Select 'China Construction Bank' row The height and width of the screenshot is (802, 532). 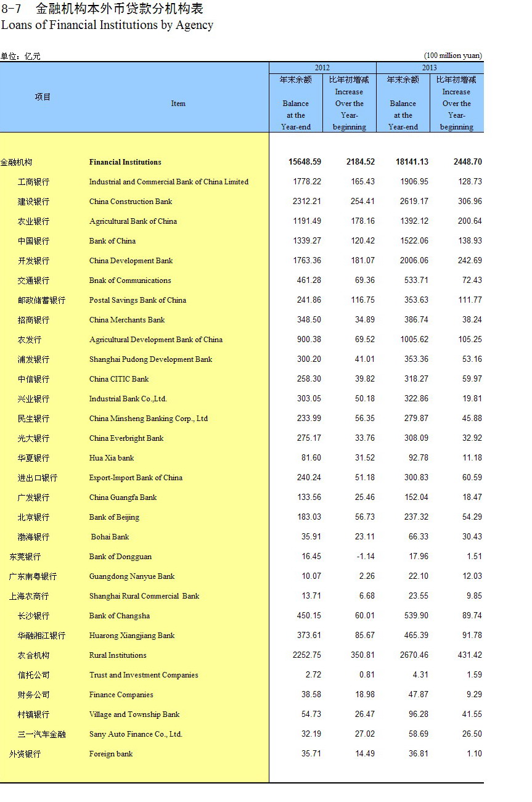click(131, 202)
